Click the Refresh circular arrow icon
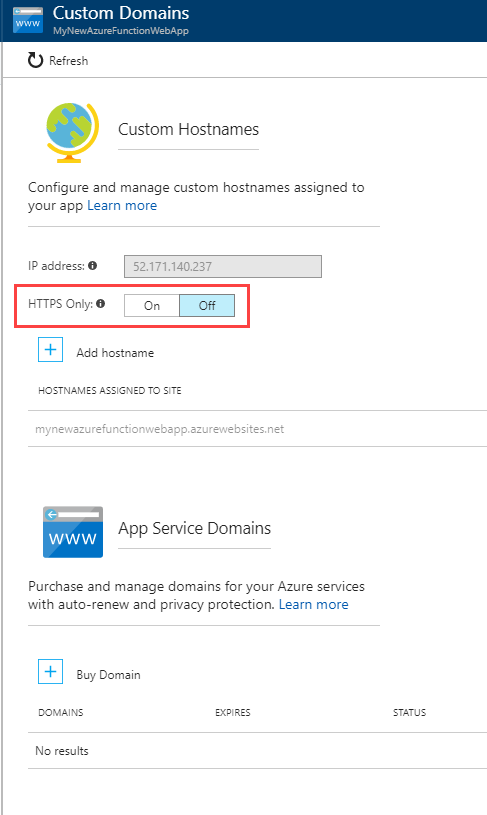The height and width of the screenshot is (815, 487). pos(35,60)
